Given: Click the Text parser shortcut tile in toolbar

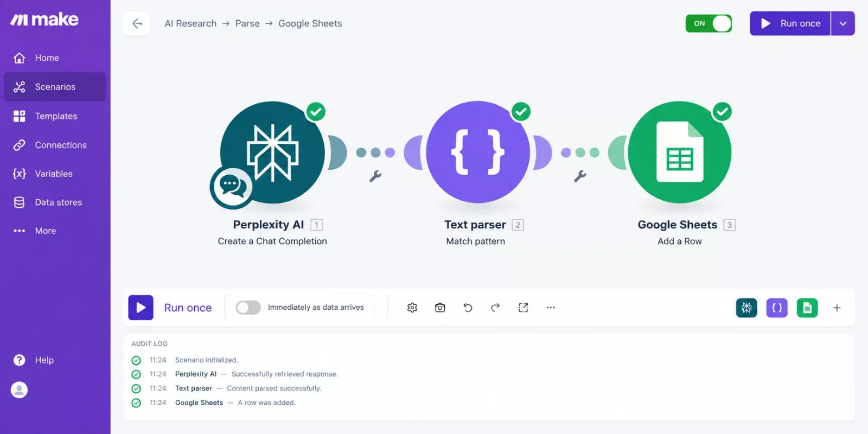Looking at the screenshot, I should pyautogui.click(x=777, y=308).
